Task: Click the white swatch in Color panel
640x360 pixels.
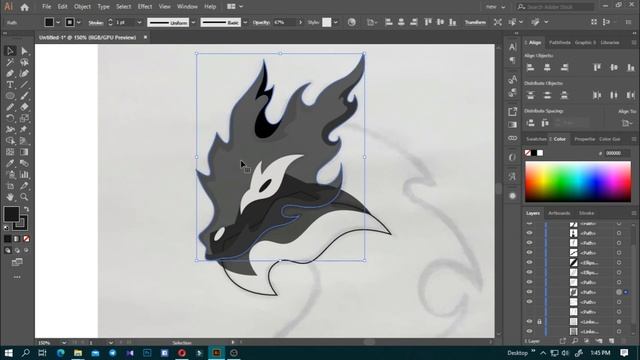Action: tap(540, 153)
